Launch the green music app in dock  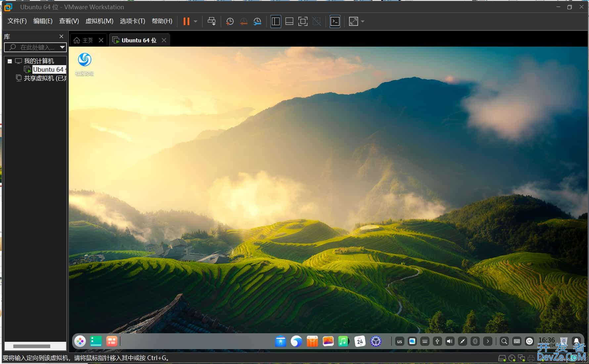[344, 341]
